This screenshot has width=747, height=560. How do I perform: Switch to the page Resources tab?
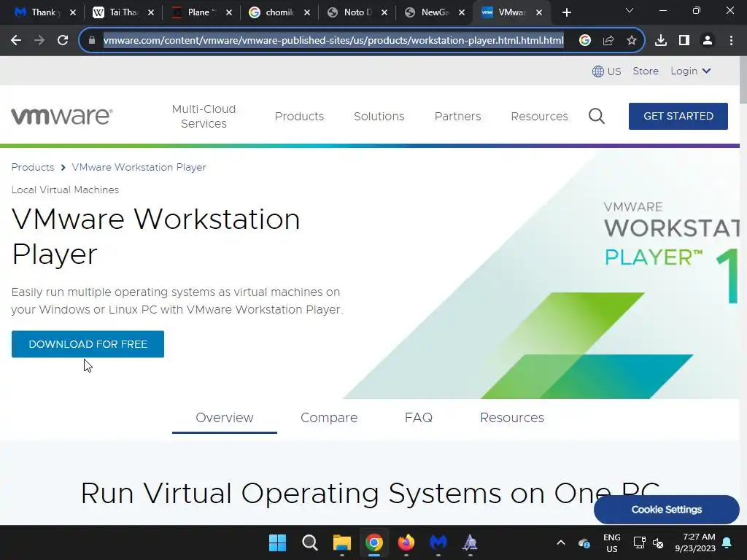point(511,418)
